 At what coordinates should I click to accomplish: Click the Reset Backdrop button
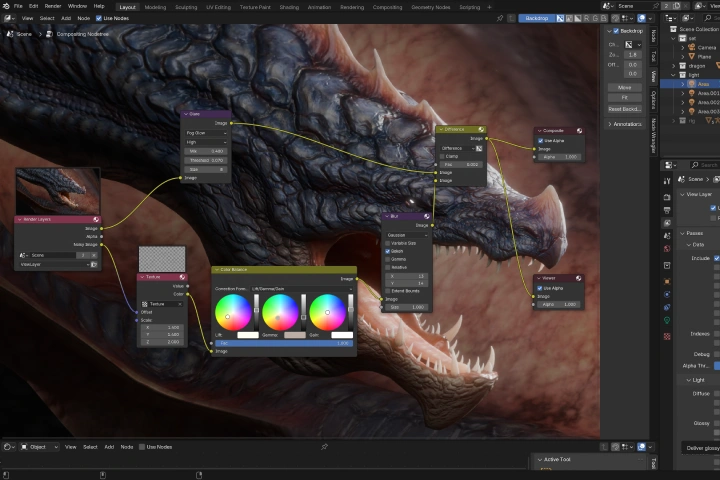click(624, 109)
